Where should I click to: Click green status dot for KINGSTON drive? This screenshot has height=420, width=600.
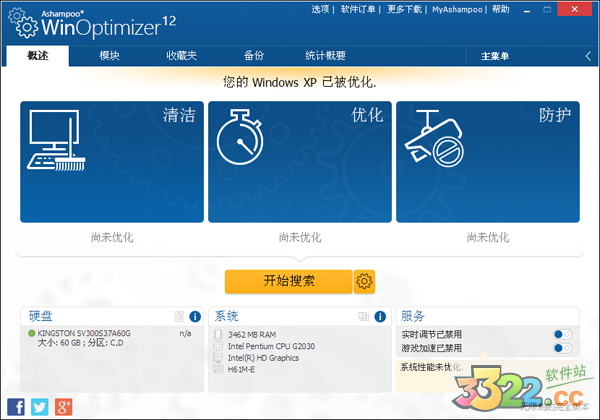click(x=32, y=333)
